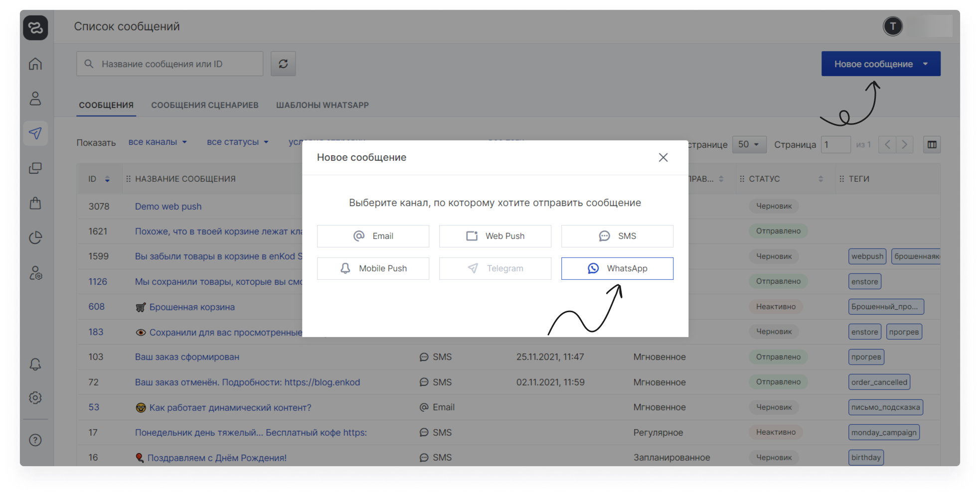Image resolution: width=980 pixels, height=496 pixels.
Task: Click the monday_campaign tag
Action: (884, 432)
